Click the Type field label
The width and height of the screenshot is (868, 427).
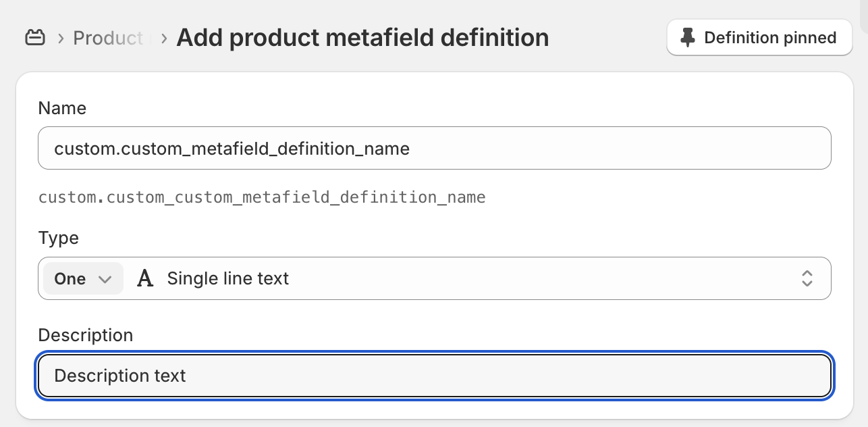pyautogui.click(x=58, y=238)
